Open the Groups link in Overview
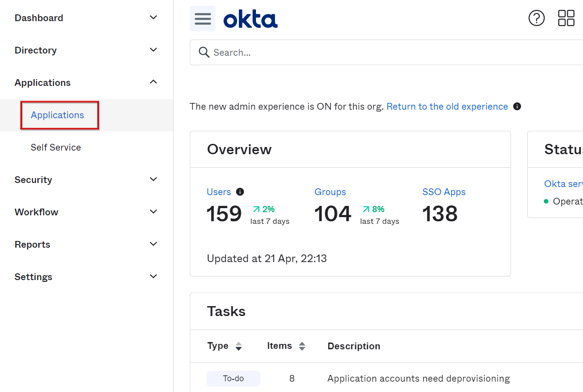The image size is (583, 392). pos(330,192)
